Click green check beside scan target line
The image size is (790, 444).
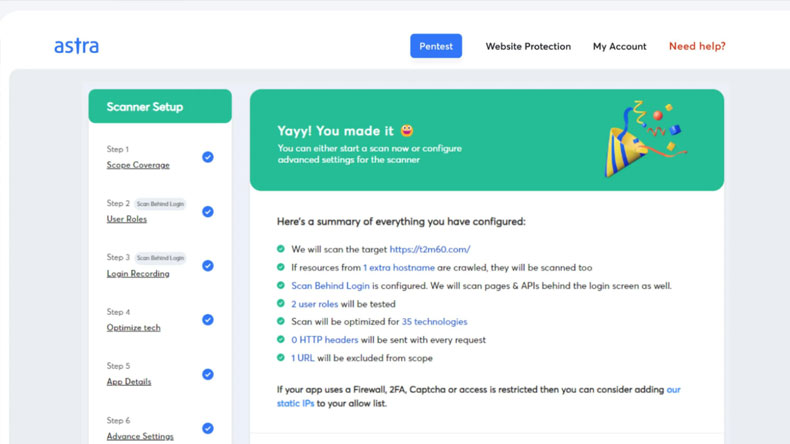pos(281,249)
